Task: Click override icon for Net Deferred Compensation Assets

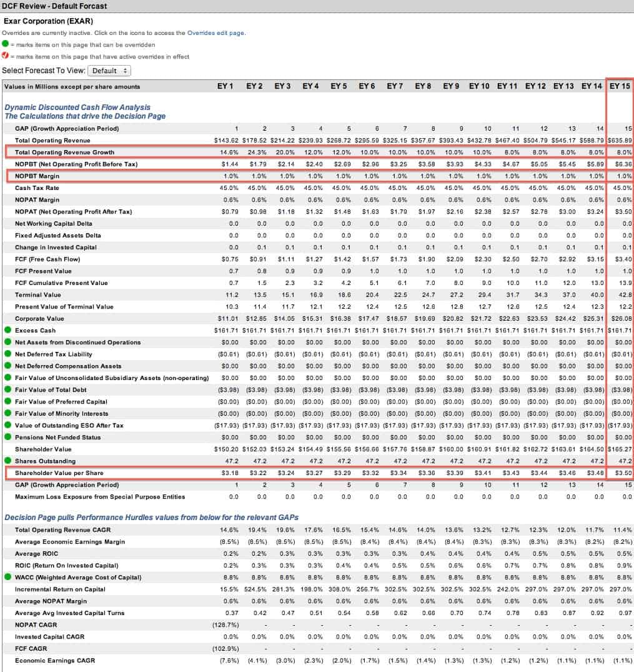Action: pos(7,366)
